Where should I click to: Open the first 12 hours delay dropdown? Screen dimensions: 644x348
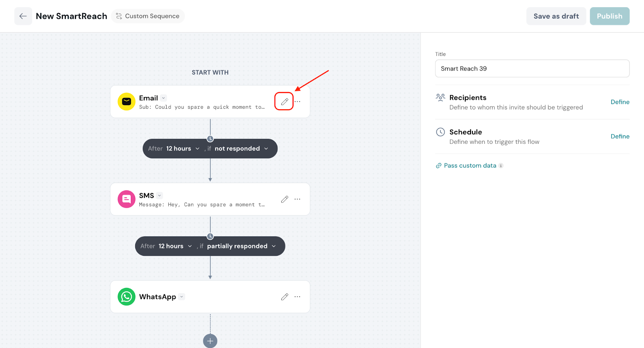click(x=183, y=149)
